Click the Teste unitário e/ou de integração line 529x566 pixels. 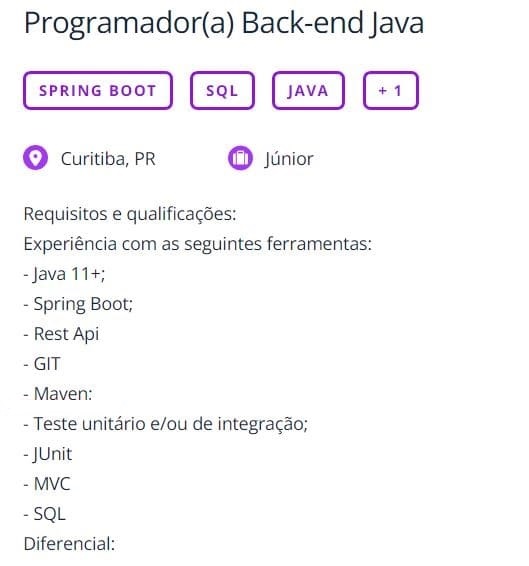pos(166,423)
